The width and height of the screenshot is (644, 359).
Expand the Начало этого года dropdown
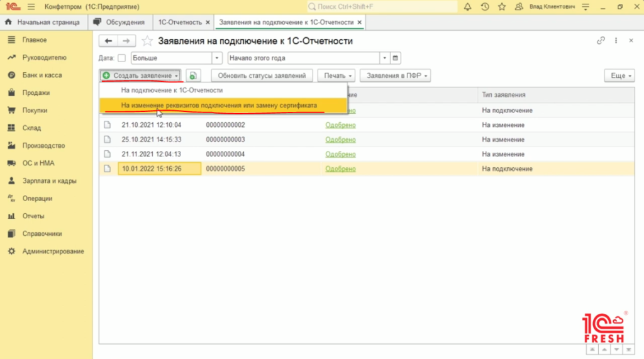[x=384, y=58]
